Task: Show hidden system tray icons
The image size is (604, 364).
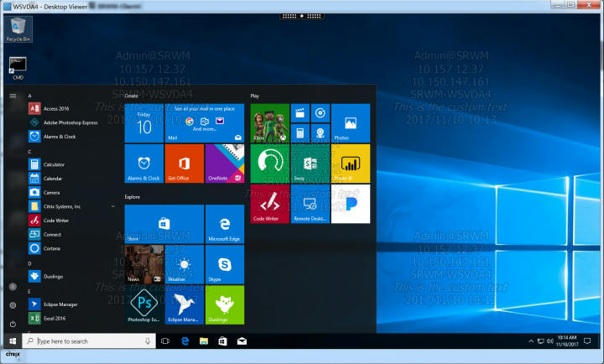Action: pos(531,341)
